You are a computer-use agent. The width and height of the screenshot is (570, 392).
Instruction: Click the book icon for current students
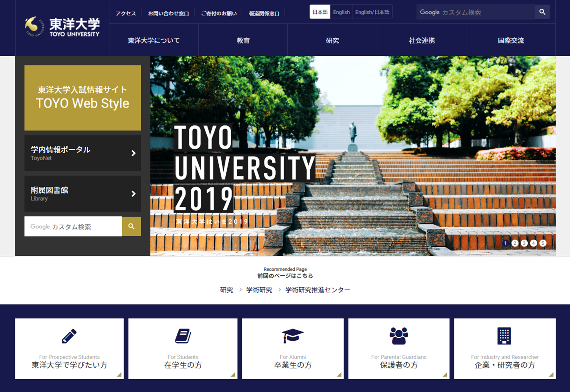183,336
